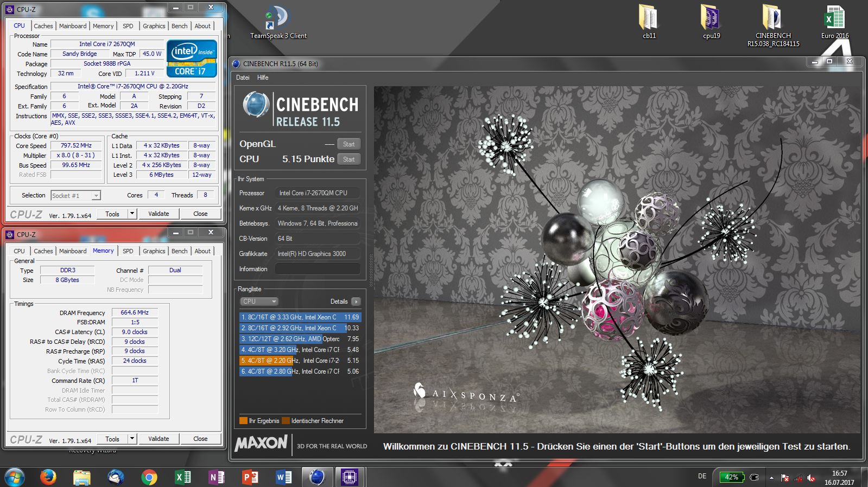The image size is (868, 487).
Task: Click Tools button in bottom CPU-Z
Action: pos(112,439)
